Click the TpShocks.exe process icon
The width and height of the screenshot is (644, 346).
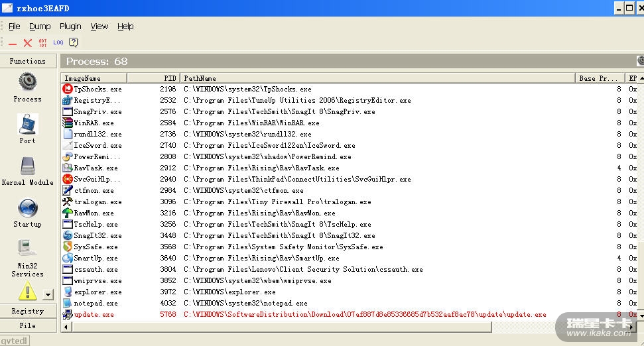coord(68,89)
